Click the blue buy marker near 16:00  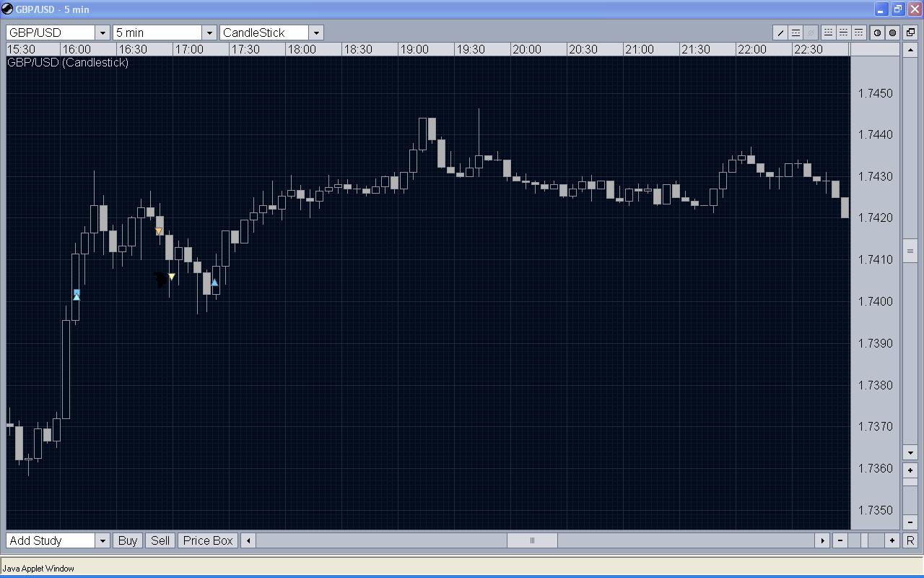click(77, 295)
